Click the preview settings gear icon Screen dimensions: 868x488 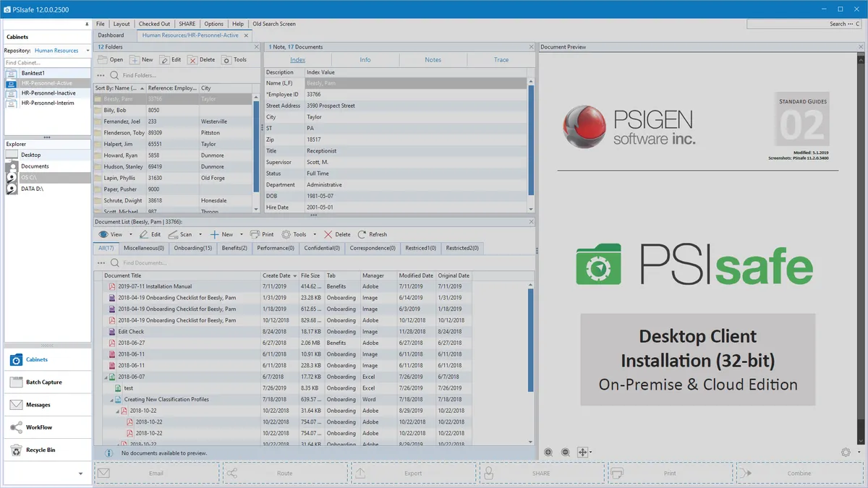[846, 452]
